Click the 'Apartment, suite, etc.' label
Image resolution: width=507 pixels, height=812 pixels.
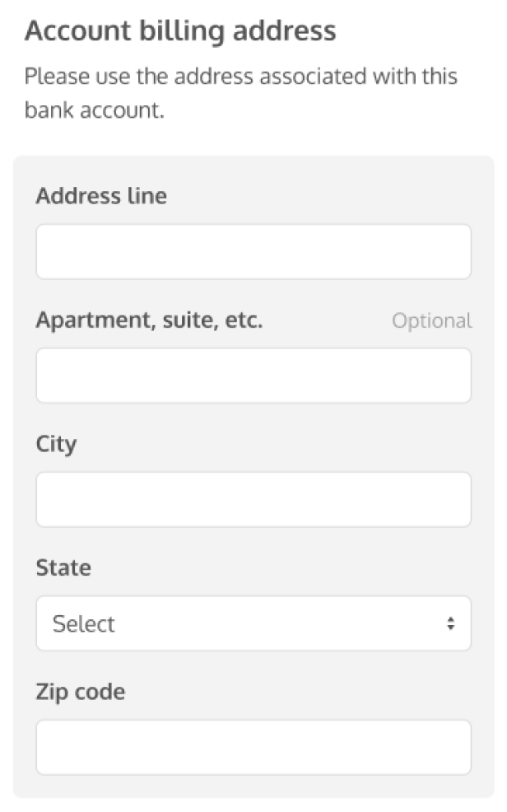150,320
